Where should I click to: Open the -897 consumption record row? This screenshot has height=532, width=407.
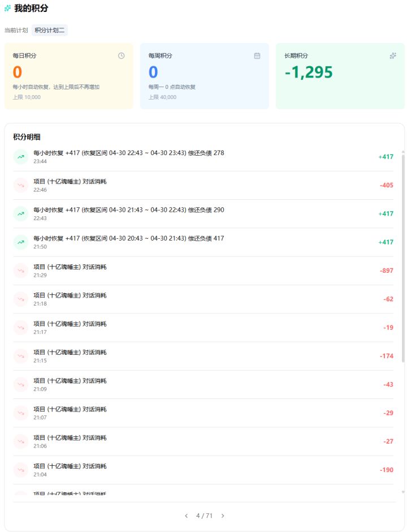pos(203,271)
